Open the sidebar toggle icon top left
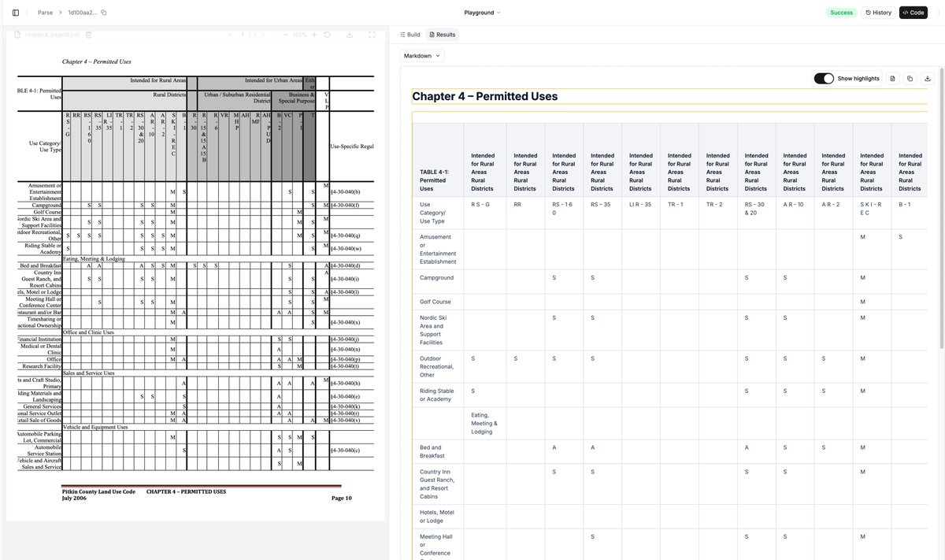The height and width of the screenshot is (560, 945). (13, 12)
